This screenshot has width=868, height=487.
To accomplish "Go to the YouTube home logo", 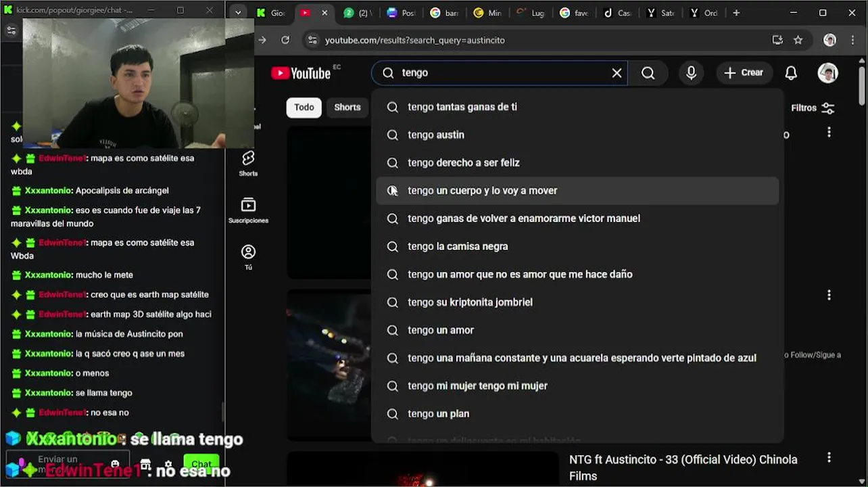I will point(301,73).
